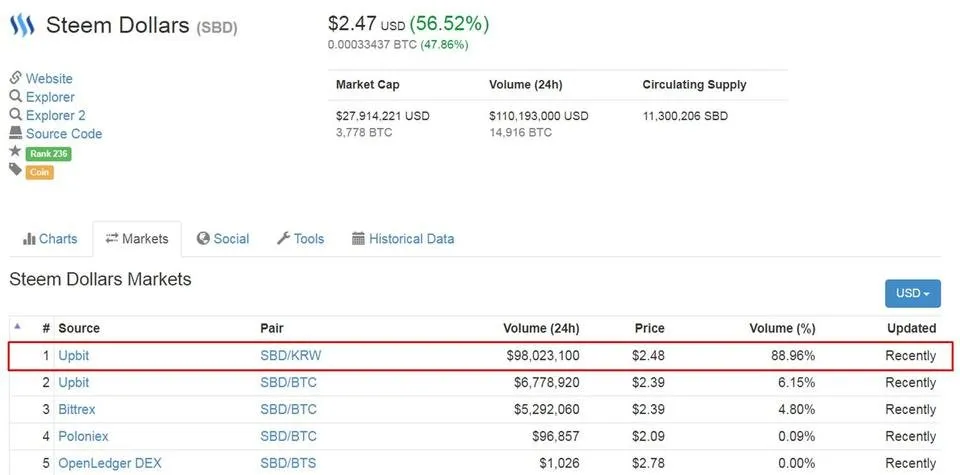Click the $110,193,000 USD volume value

pos(539,116)
